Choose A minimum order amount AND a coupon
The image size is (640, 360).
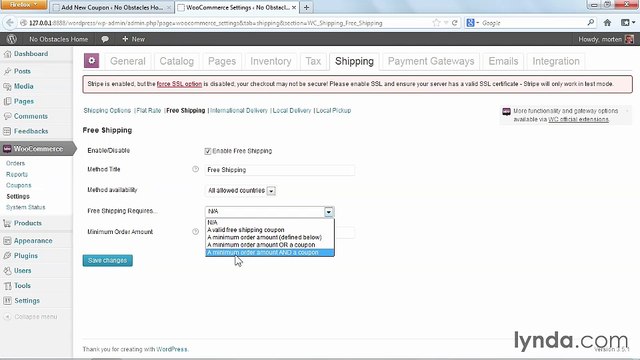pyautogui.click(x=269, y=252)
